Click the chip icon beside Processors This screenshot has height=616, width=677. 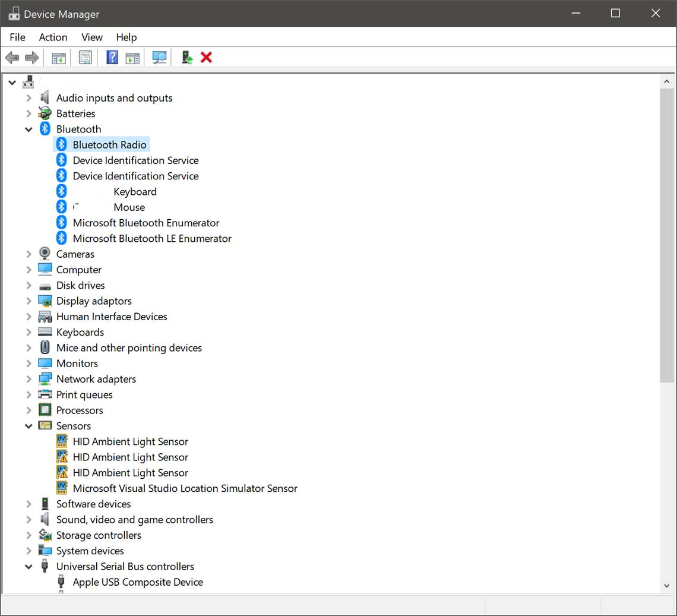pos(45,409)
